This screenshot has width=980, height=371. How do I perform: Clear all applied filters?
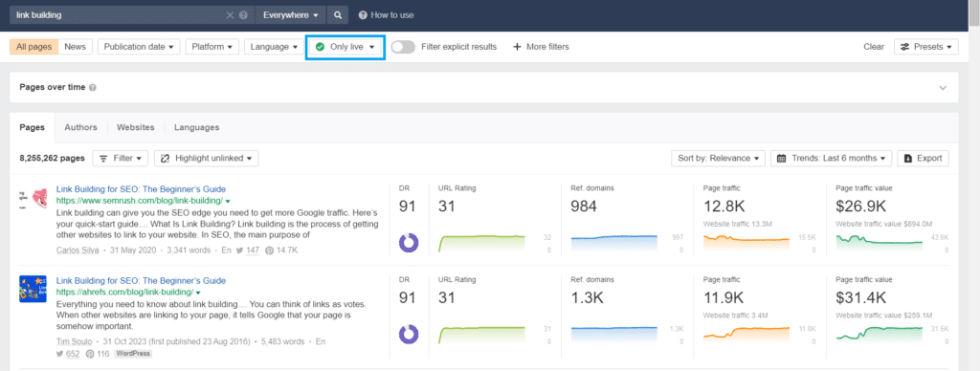click(x=874, y=47)
